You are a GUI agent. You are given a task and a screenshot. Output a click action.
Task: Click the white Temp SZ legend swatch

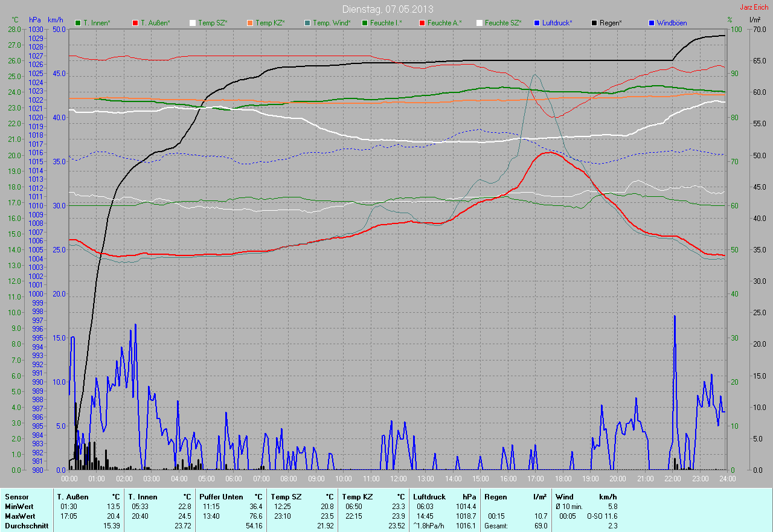pos(193,23)
